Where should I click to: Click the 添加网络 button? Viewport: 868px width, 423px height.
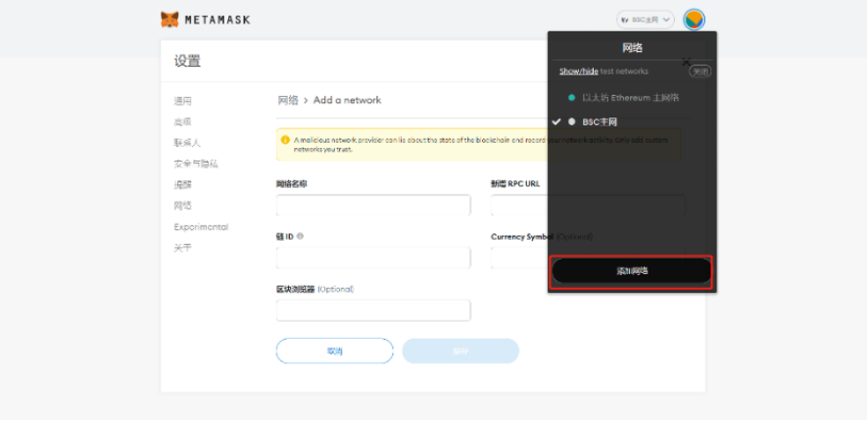[x=631, y=271]
